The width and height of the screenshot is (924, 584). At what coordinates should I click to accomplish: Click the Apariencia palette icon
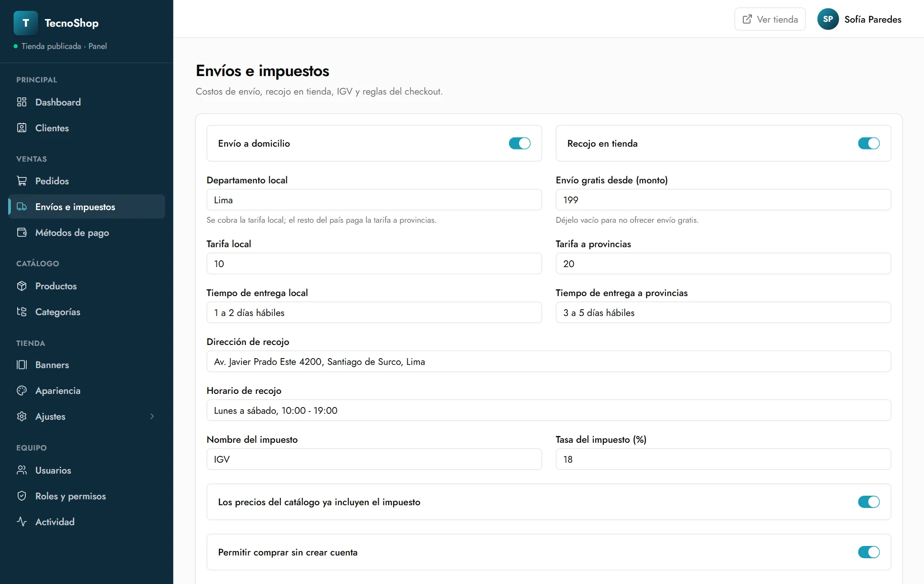pos(22,390)
